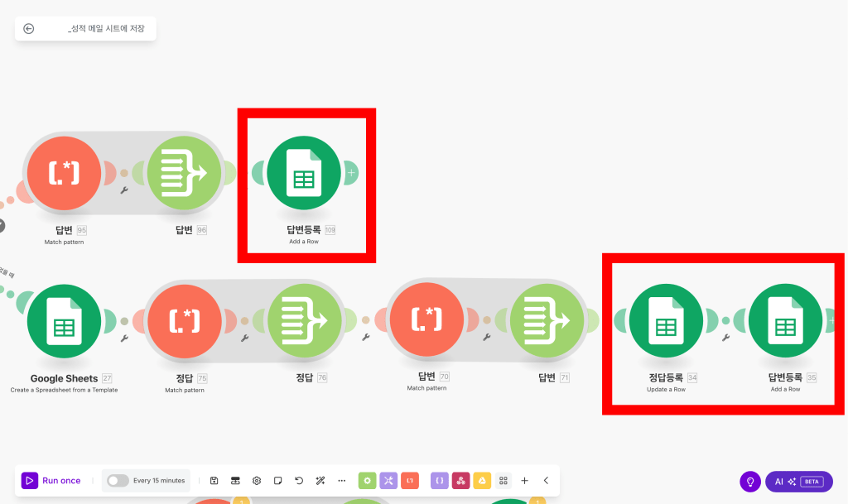Save the scenario using the save icon

214,480
